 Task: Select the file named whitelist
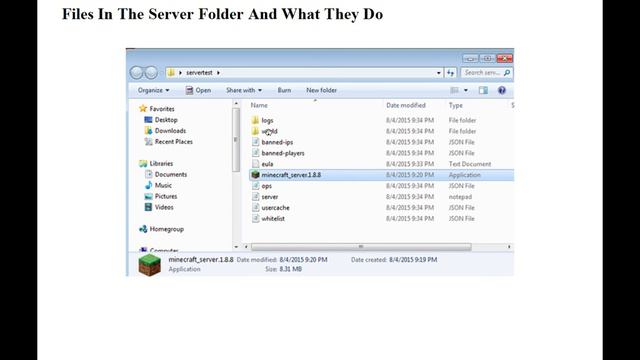point(273,218)
